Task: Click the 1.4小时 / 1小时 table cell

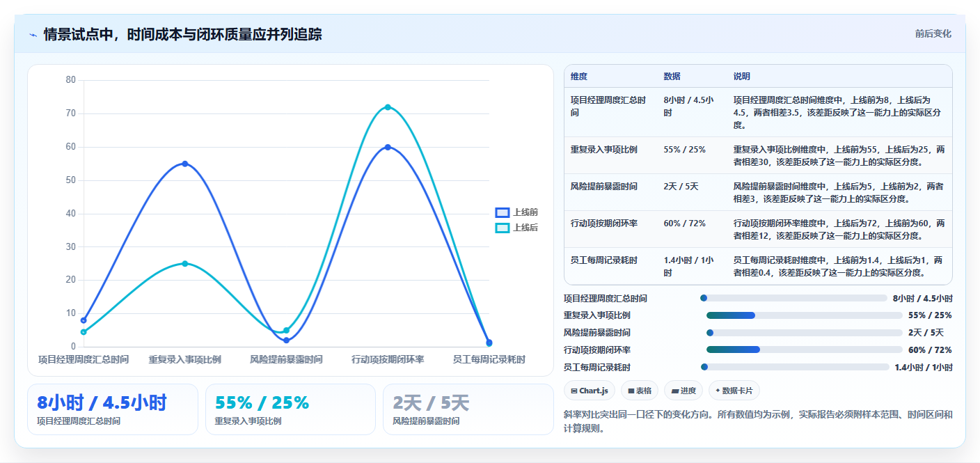Action: (x=688, y=267)
